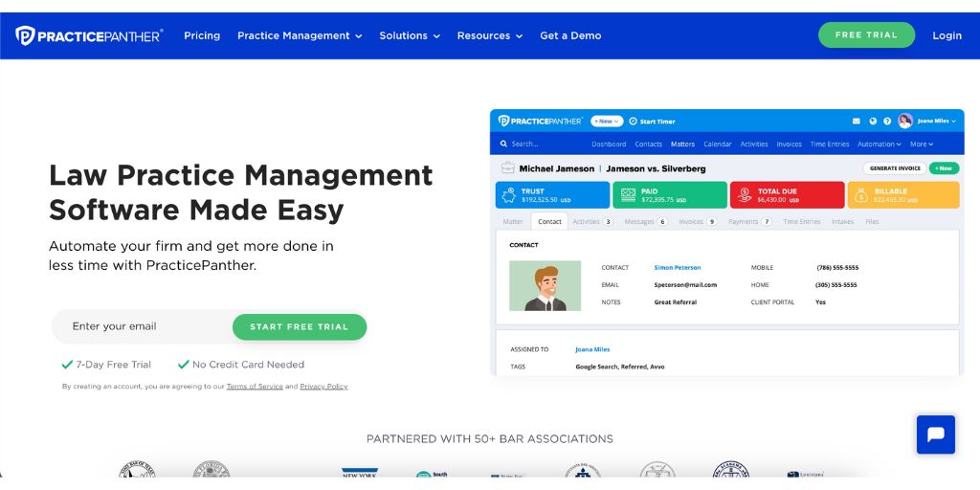Go to the Pricing page
The image size is (980, 490).
pos(202,35)
